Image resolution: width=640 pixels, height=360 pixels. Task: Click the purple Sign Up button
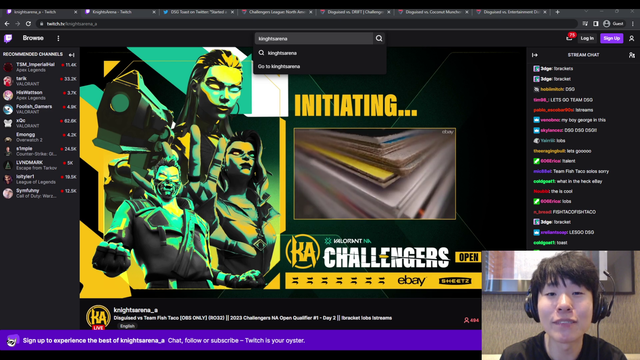point(611,38)
